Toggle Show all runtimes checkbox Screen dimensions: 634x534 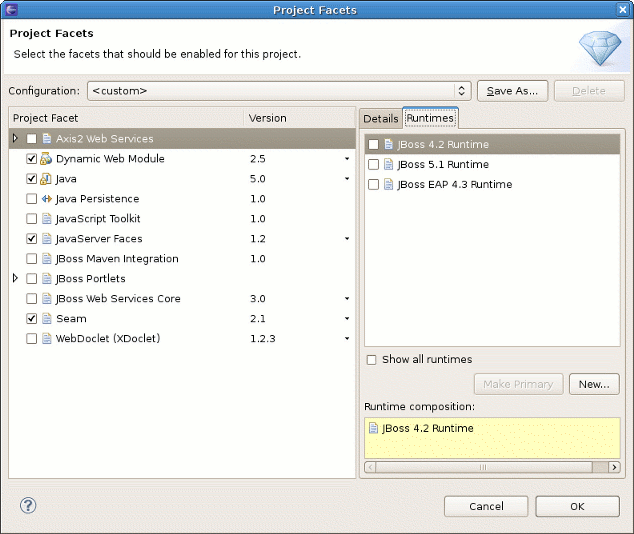pos(371,359)
